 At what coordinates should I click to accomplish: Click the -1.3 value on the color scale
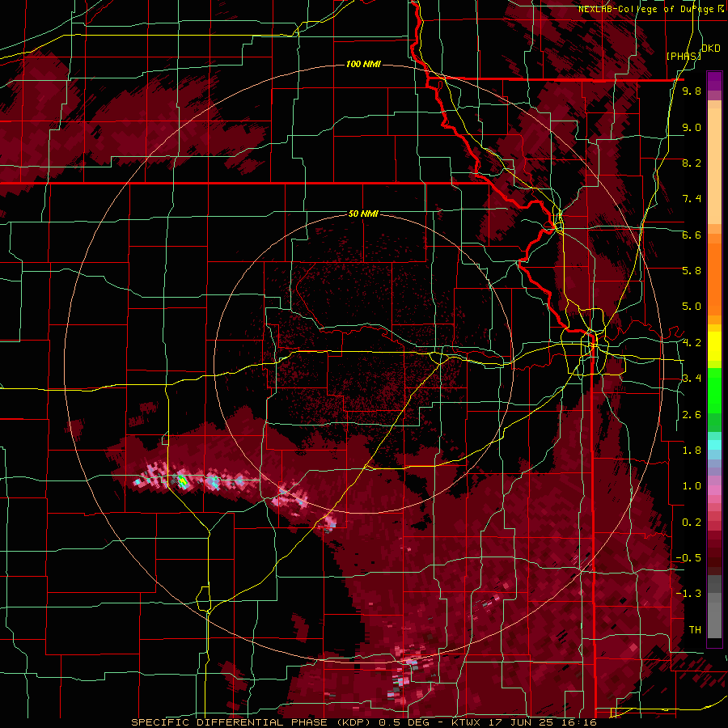point(688,594)
